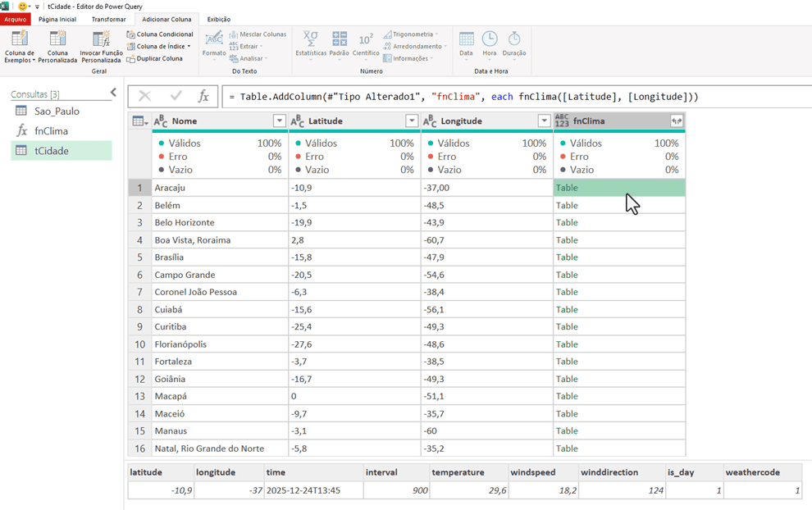This screenshot has height=510, width=812.
Task: Click the Duração clock icon
Action: click(514, 39)
